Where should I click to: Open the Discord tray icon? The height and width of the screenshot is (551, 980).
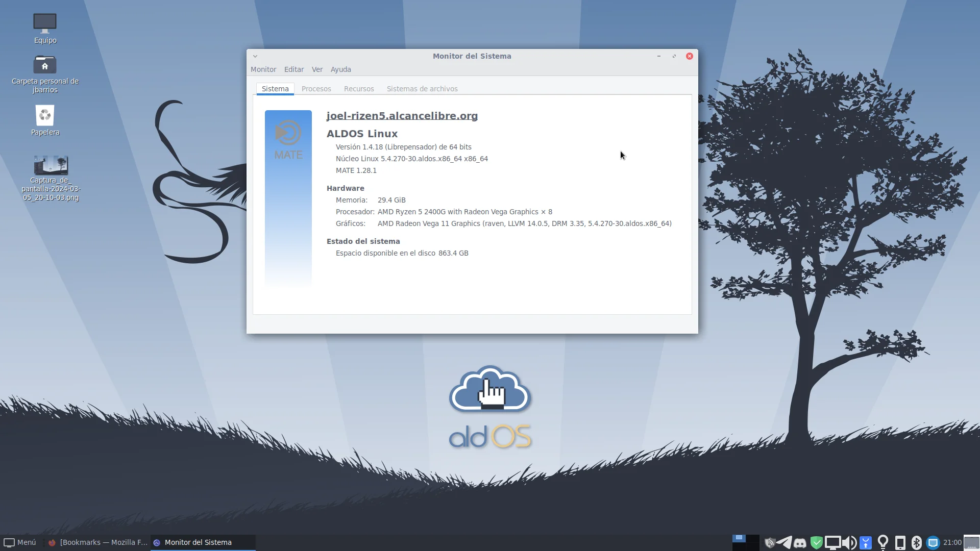click(x=800, y=543)
